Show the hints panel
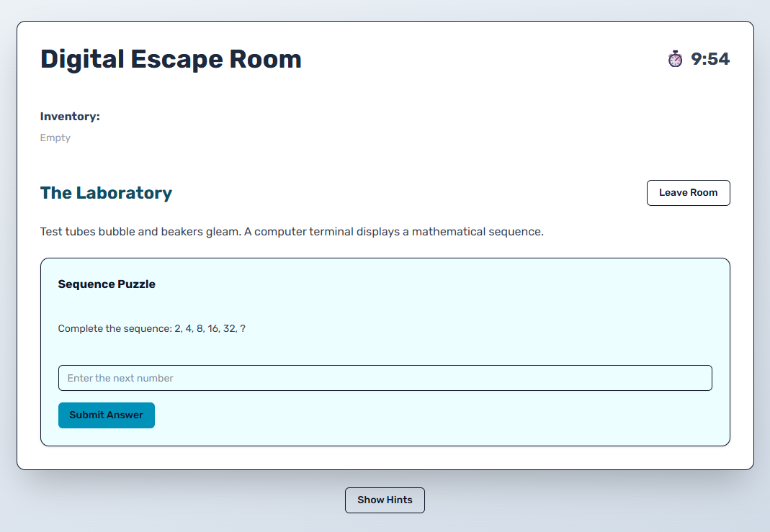770x532 pixels. pos(385,500)
